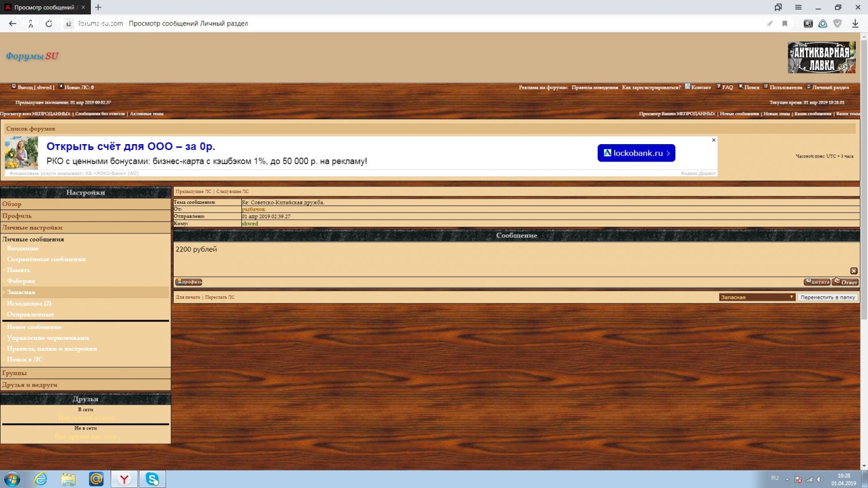Reload the page with the refresh icon

49,24
